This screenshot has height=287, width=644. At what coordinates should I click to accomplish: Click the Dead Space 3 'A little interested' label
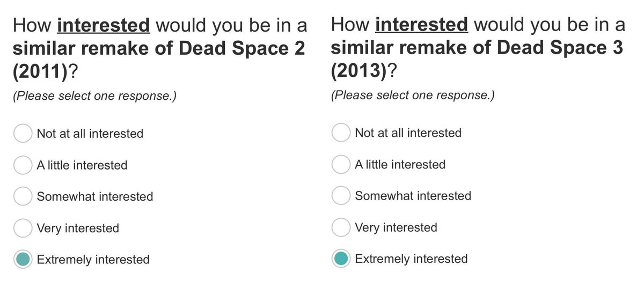(400, 165)
